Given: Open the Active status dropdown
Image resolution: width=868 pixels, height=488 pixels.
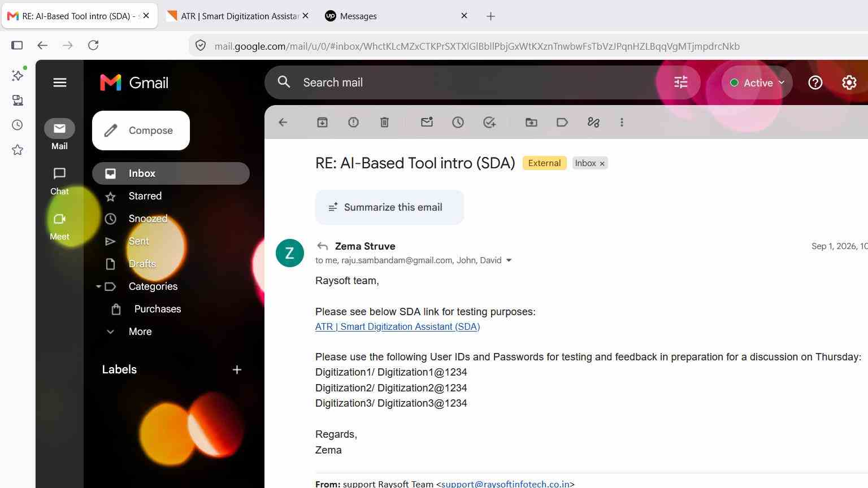Looking at the screenshot, I should [x=757, y=82].
